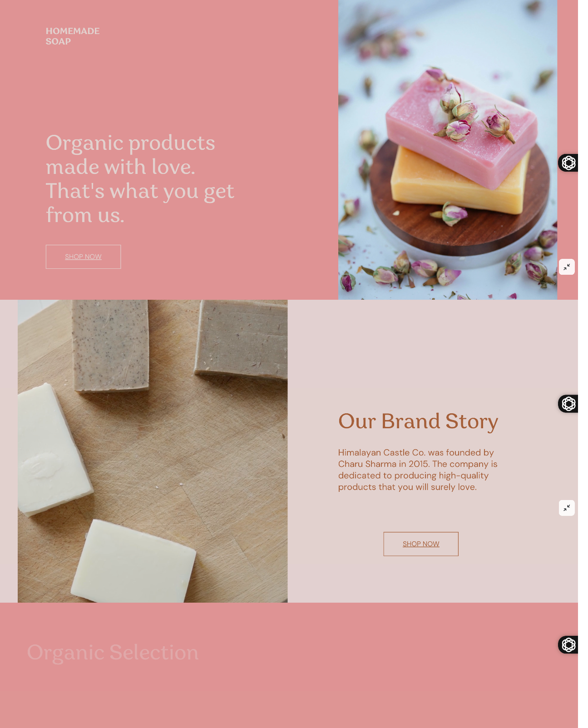The width and height of the screenshot is (588, 728).
Task: Click SHOP NOW button in Our Brand Story
Action: coord(421,544)
